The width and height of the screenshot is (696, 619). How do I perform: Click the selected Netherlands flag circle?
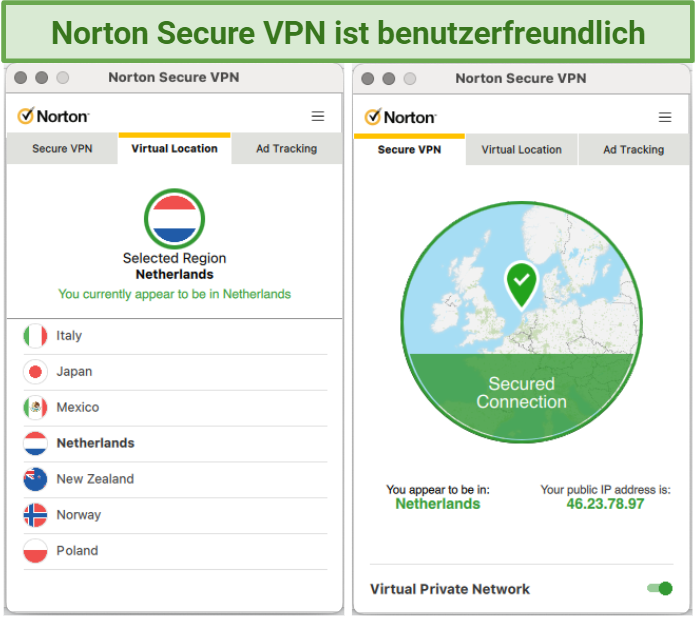[x=174, y=219]
